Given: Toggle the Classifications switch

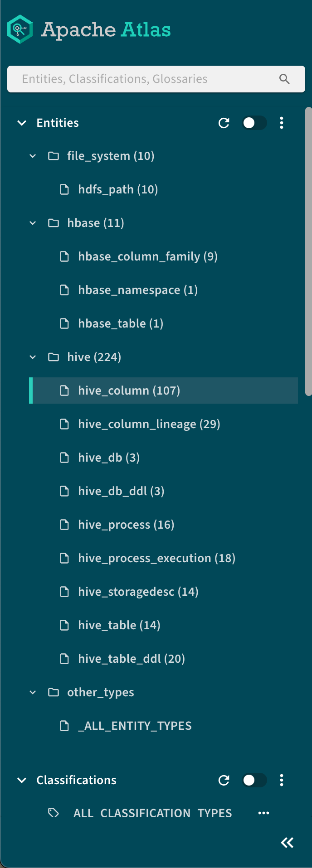Looking at the screenshot, I should pos(254,780).
